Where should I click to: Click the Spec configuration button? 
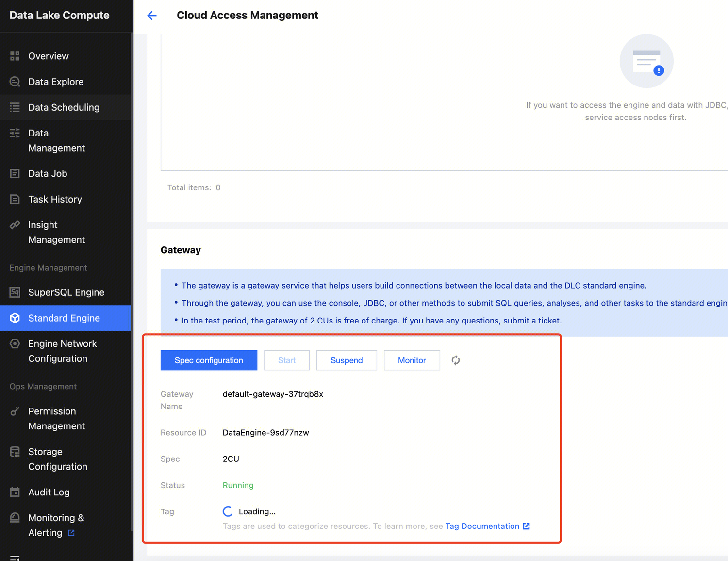pyautogui.click(x=209, y=360)
